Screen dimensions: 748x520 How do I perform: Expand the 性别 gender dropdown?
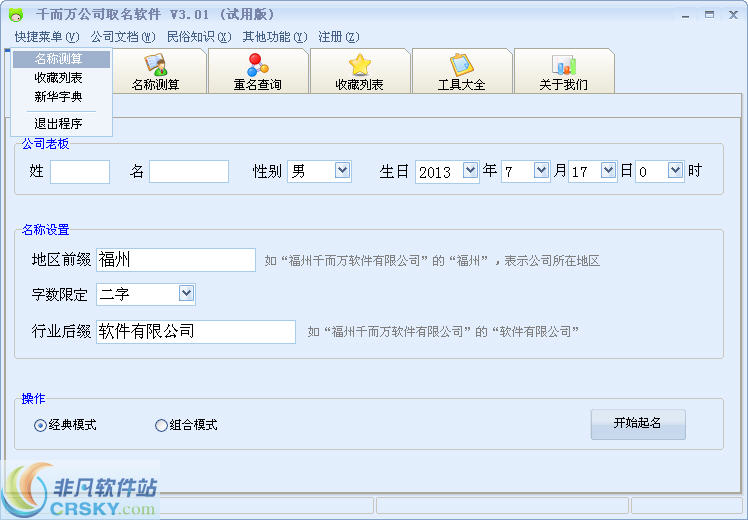point(343,170)
